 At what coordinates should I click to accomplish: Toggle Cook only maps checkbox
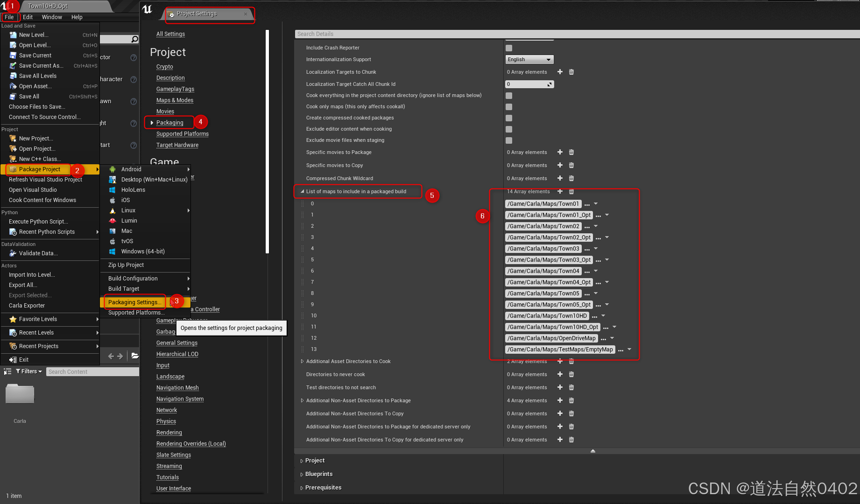509,107
